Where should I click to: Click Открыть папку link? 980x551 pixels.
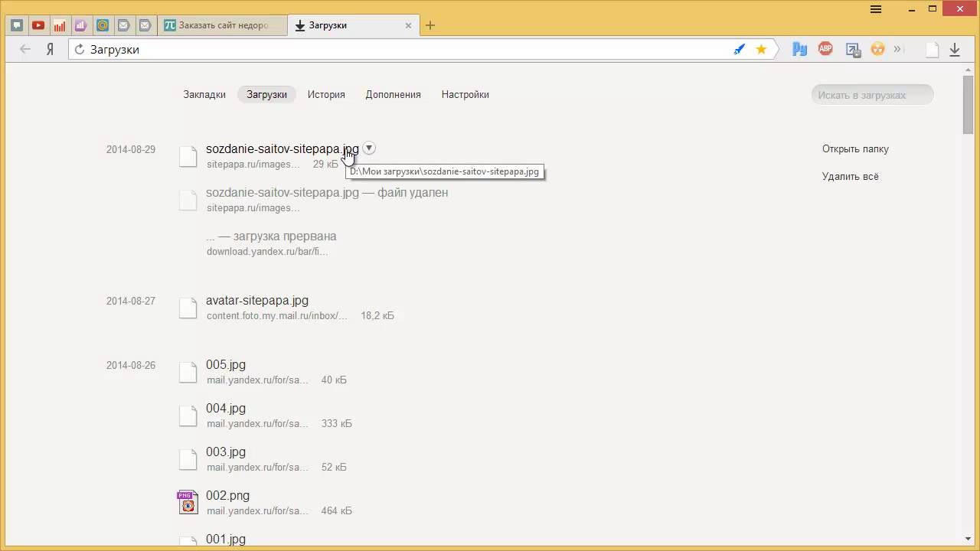855,149
